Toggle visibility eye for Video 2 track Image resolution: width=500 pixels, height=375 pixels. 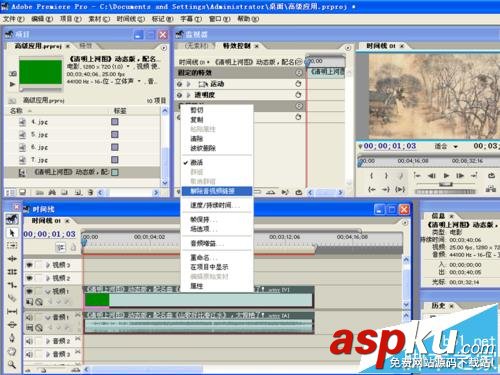29,278
